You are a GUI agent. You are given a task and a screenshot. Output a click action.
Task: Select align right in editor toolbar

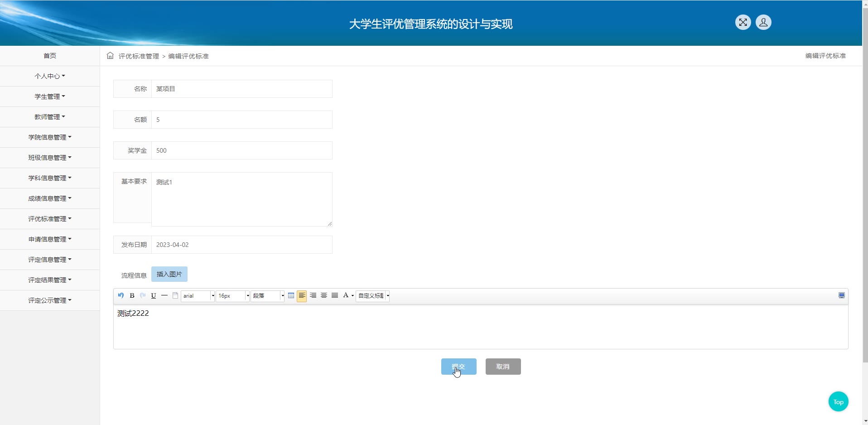(x=313, y=295)
